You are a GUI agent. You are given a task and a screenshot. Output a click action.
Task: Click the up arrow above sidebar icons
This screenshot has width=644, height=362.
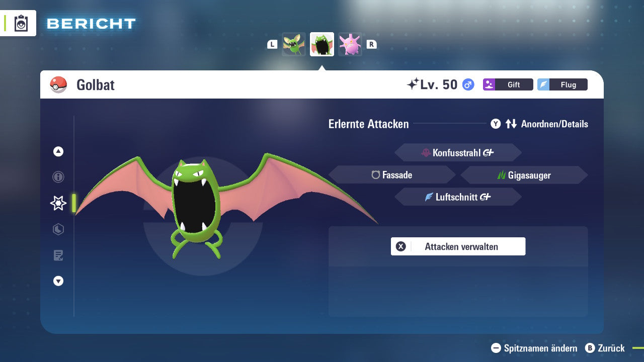(58, 151)
